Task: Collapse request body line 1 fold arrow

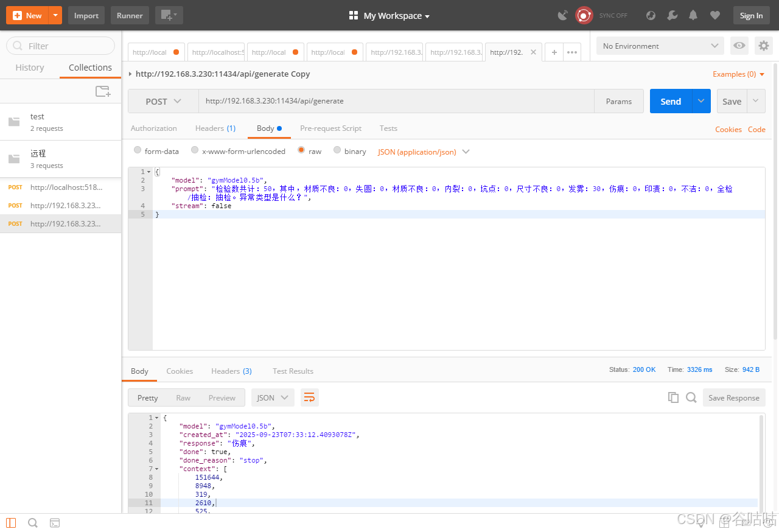Action: click(149, 172)
